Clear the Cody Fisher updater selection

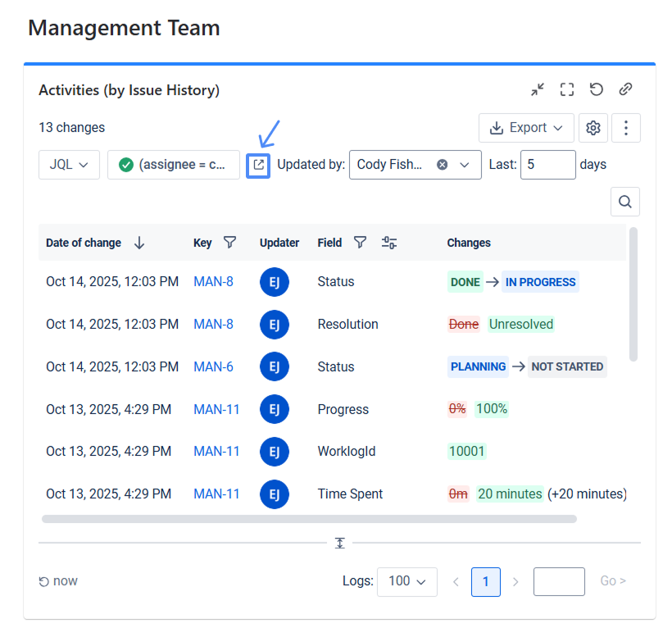(443, 165)
